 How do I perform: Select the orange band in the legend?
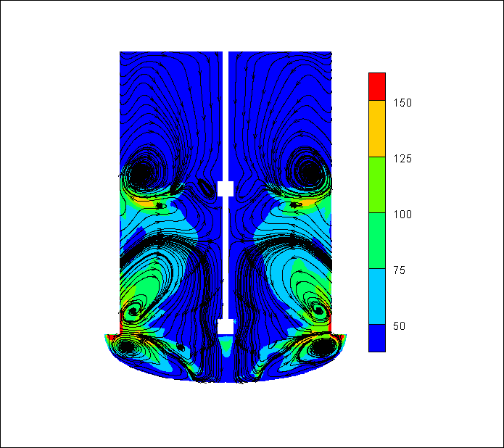click(x=376, y=128)
